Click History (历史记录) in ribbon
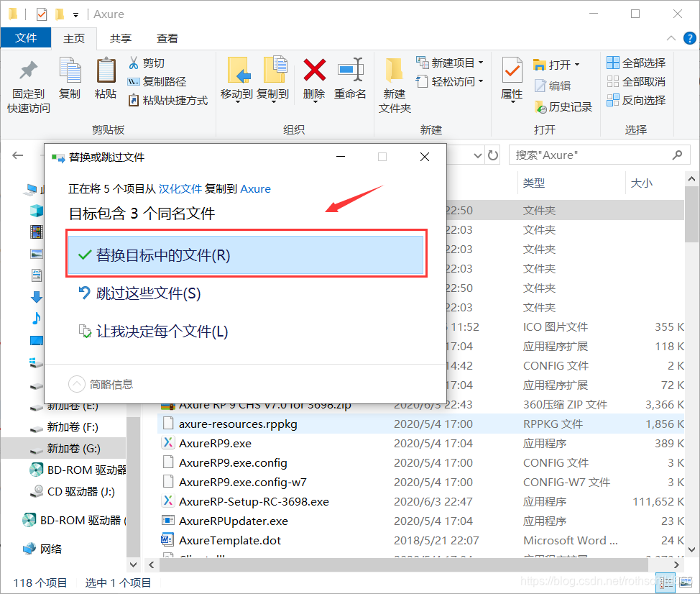 [563, 106]
